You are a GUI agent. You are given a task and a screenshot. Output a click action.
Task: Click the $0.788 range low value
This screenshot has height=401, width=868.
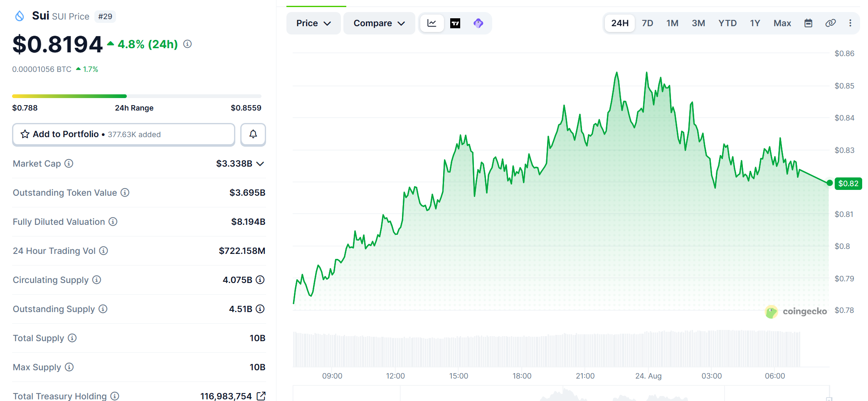coord(25,108)
